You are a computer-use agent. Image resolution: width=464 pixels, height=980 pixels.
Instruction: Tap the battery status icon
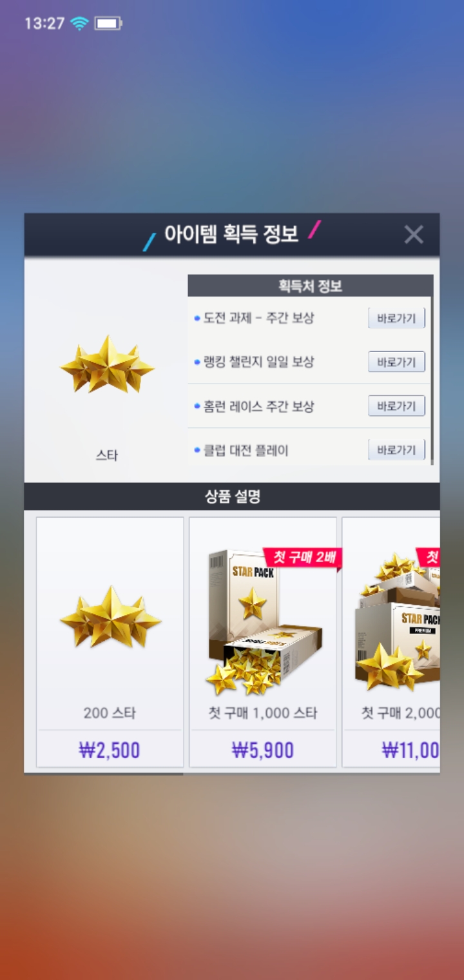coord(108,24)
